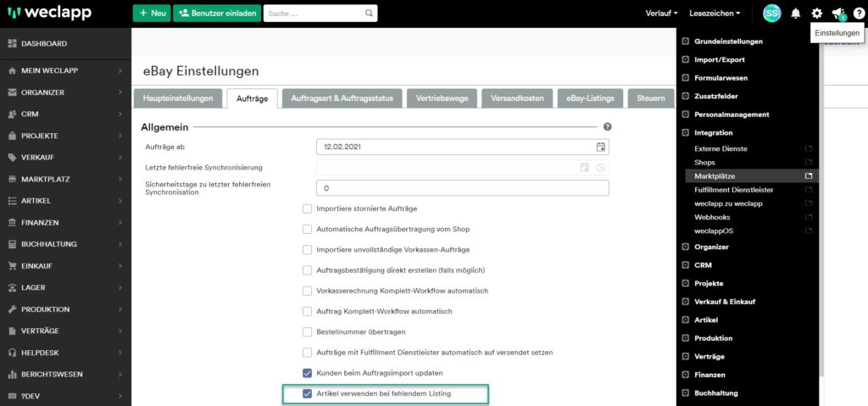Click the Organizer envelope icon
868x406 pixels.
(x=12, y=92)
